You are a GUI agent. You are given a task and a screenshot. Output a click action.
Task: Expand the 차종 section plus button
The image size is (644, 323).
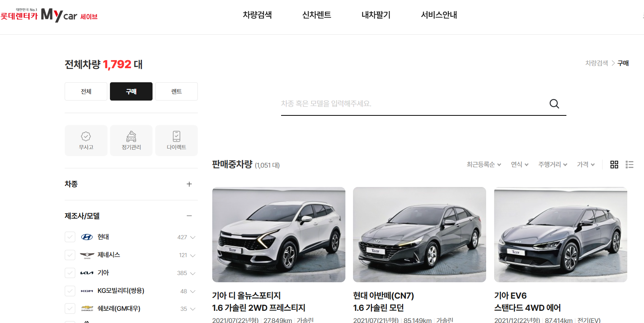189,184
